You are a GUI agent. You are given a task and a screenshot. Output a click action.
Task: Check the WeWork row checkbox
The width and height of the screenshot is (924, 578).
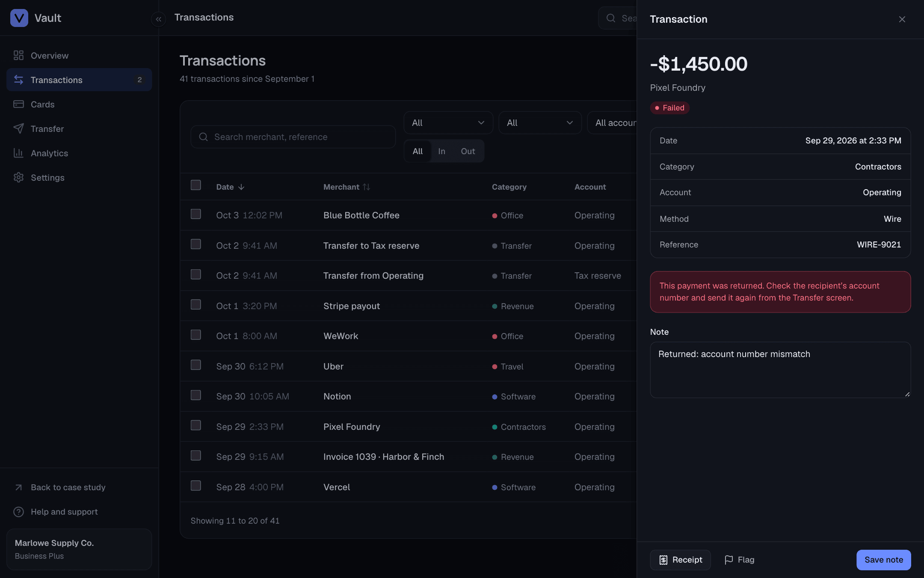[196, 335]
